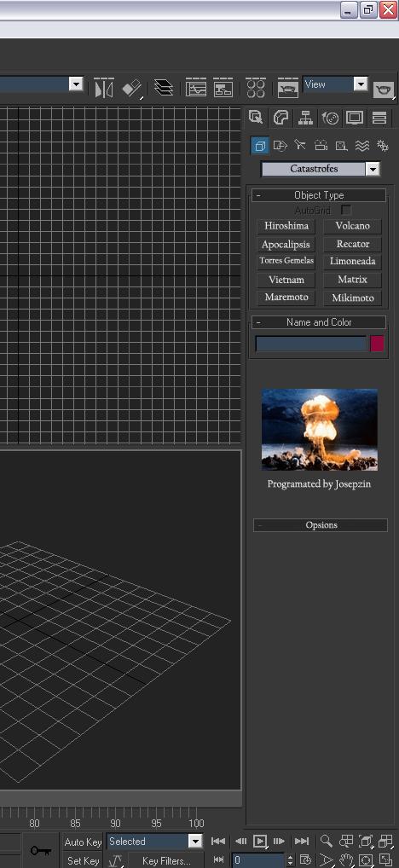
Task: Open the top toolbar selection set dropdown arrow
Action: [76, 84]
